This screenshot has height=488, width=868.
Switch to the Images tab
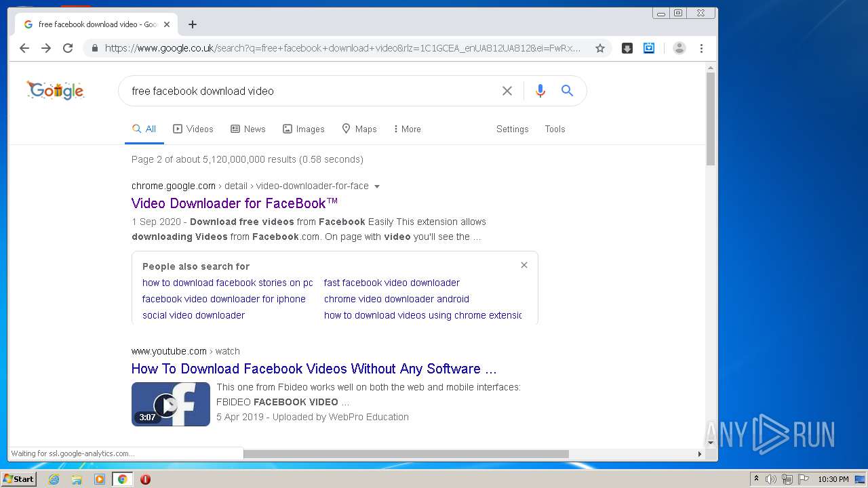(x=304, y=129)
